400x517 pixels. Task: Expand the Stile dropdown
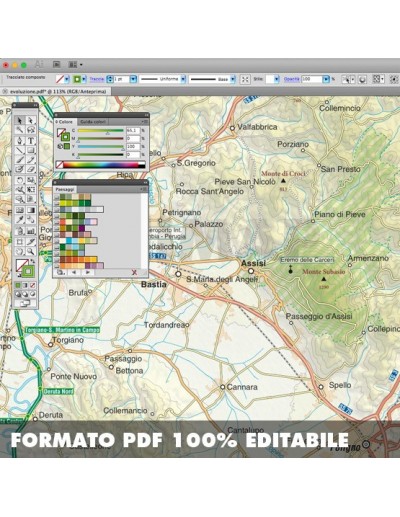[x=277, y=79]
